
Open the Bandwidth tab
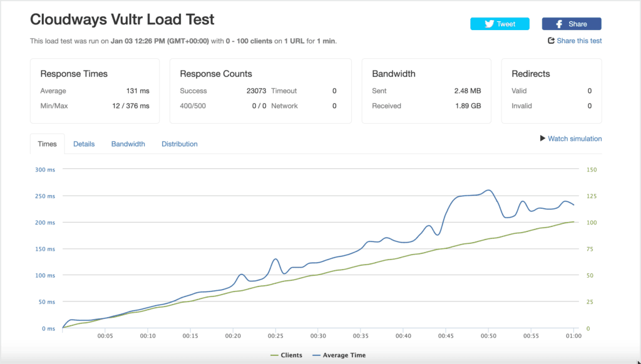coord(128,144)
